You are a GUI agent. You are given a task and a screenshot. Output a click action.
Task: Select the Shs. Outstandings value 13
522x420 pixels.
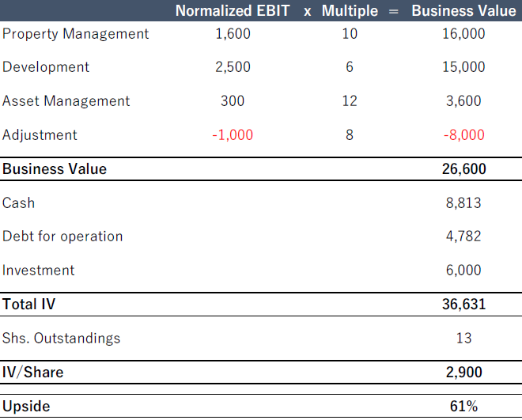tap(463, 339)
